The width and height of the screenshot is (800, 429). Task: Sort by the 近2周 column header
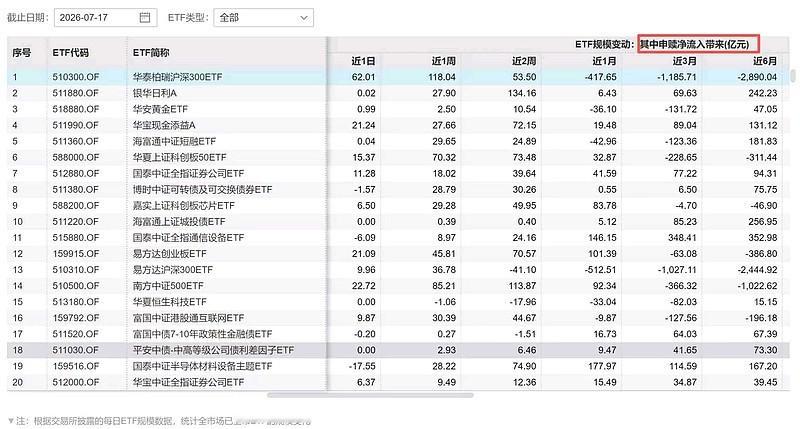point(524,61)
